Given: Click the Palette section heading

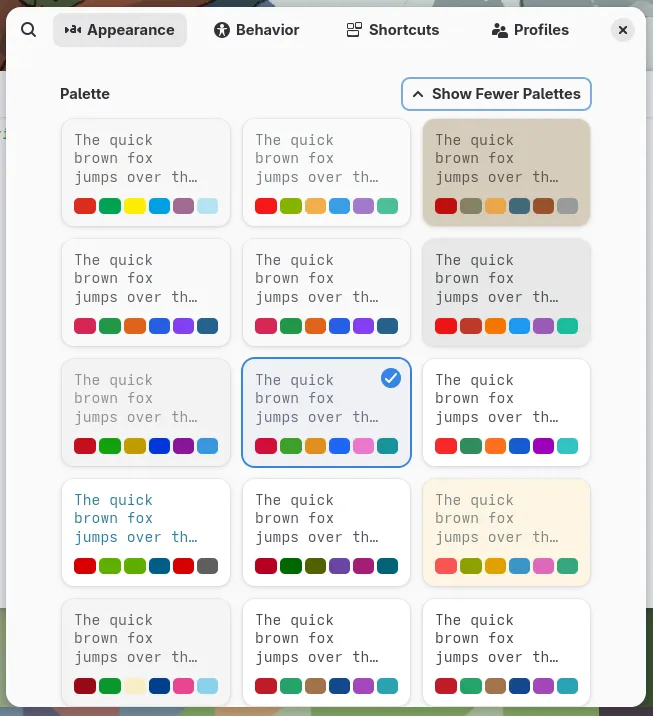Looking at the screenshot, I should [85, 94].
